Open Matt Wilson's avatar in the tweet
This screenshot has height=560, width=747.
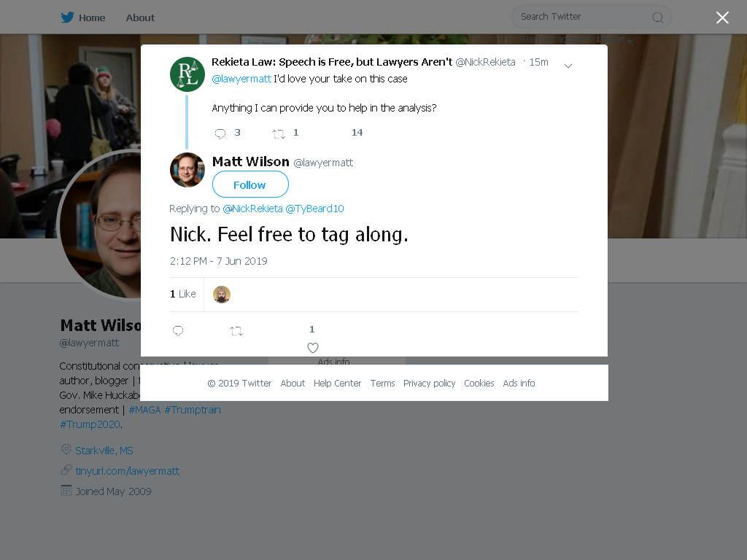[187, 169]
